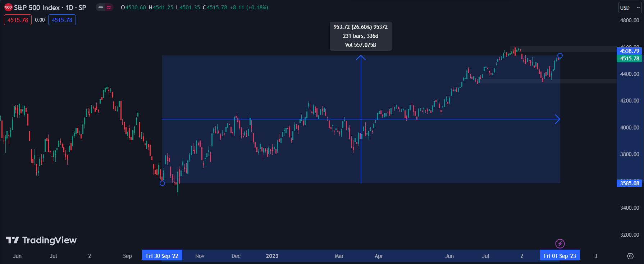Click the green 4515.78 current price label

coord(629,59)
